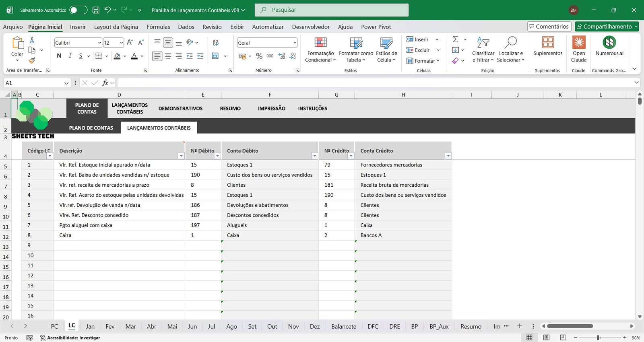Click the DEMONSTRATIVOS navigation button

180,109
